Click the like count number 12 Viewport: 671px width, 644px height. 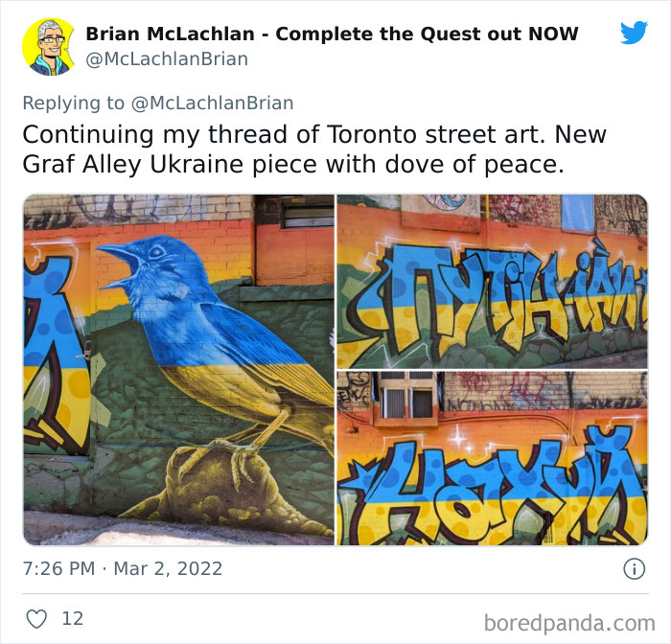coord(72,619)
